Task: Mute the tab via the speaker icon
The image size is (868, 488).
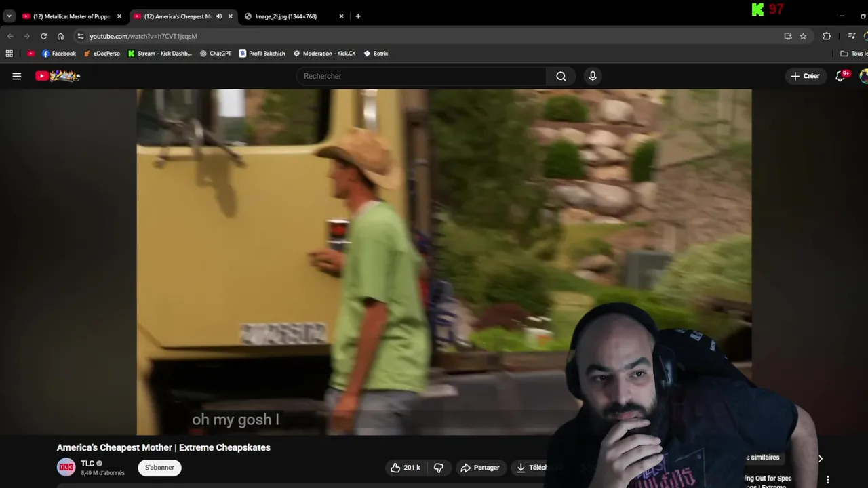Action: point(219,16)
